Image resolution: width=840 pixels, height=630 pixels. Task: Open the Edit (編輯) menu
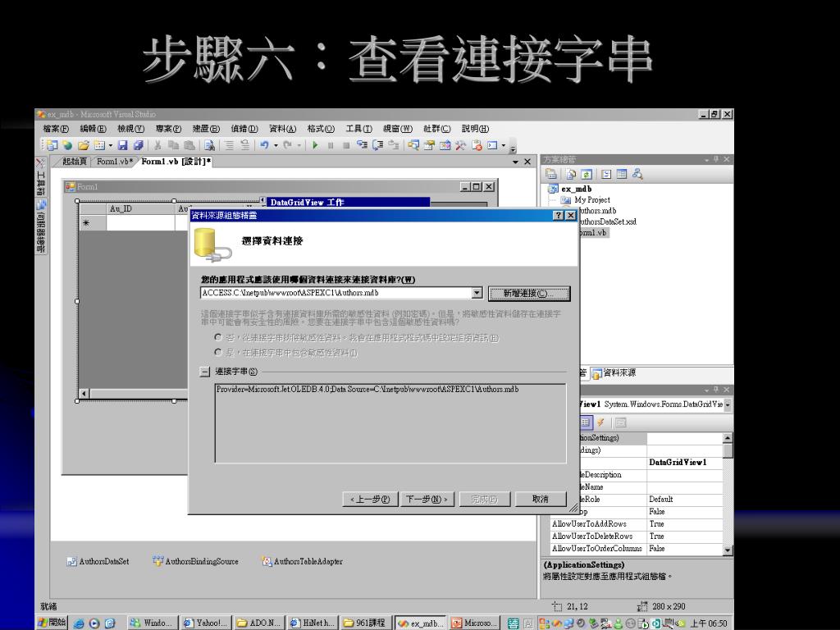pyautogui.click(x=93, y=129)
